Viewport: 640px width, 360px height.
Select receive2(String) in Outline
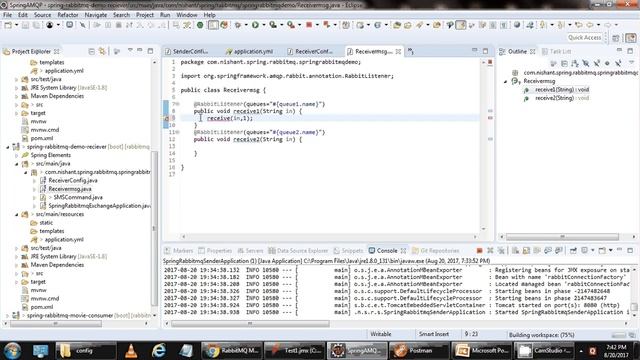coord(562,98)
